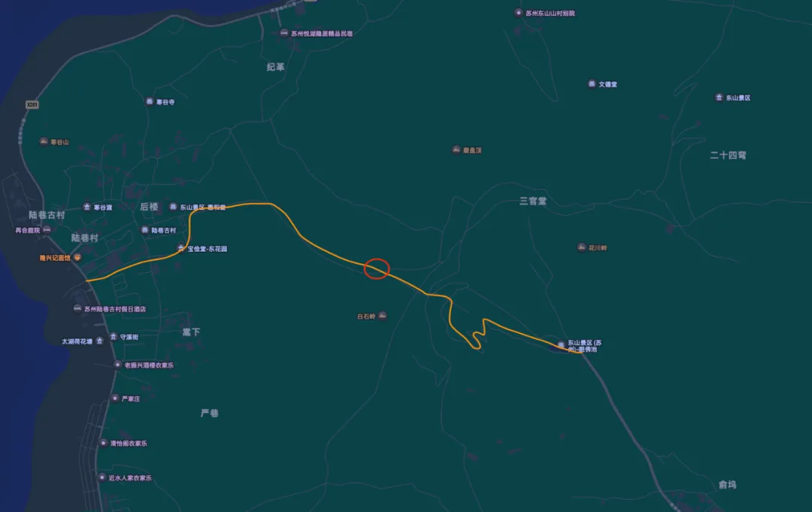Click the orange 隆兴记面馆 restaurant icon
The width and height of the screenshot is (812, 512).
pos(77,257)
